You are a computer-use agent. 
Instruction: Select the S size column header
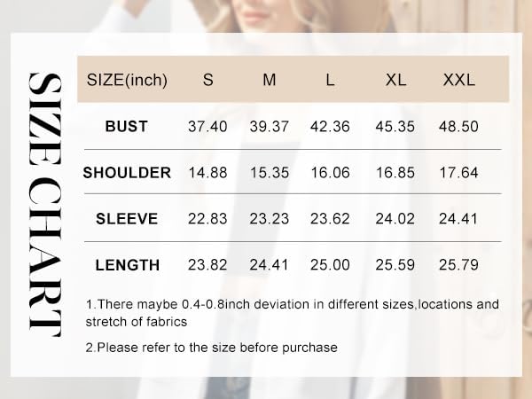click(x=208, y=80)
